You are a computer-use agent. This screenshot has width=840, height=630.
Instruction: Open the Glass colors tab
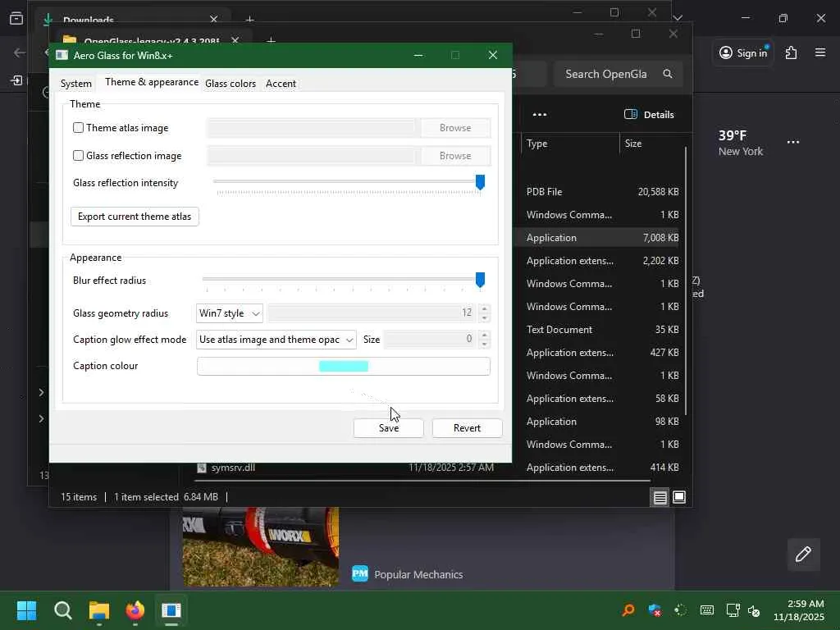231,84
